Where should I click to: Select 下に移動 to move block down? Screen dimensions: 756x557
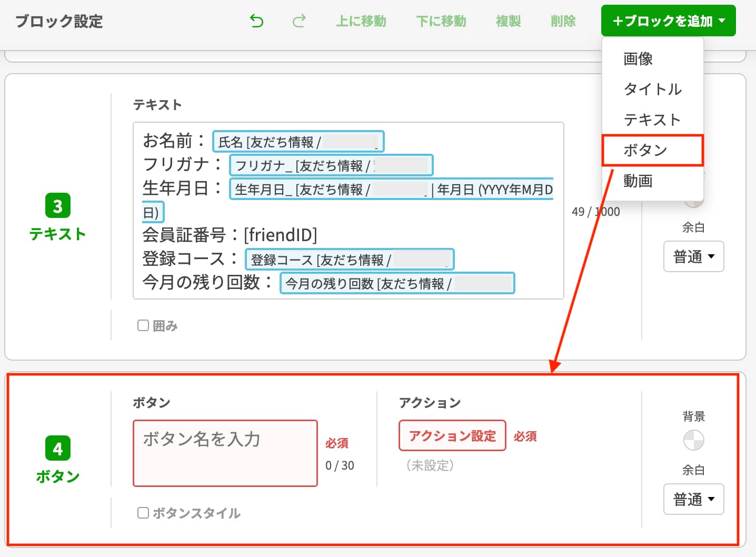tap(441, 21)
